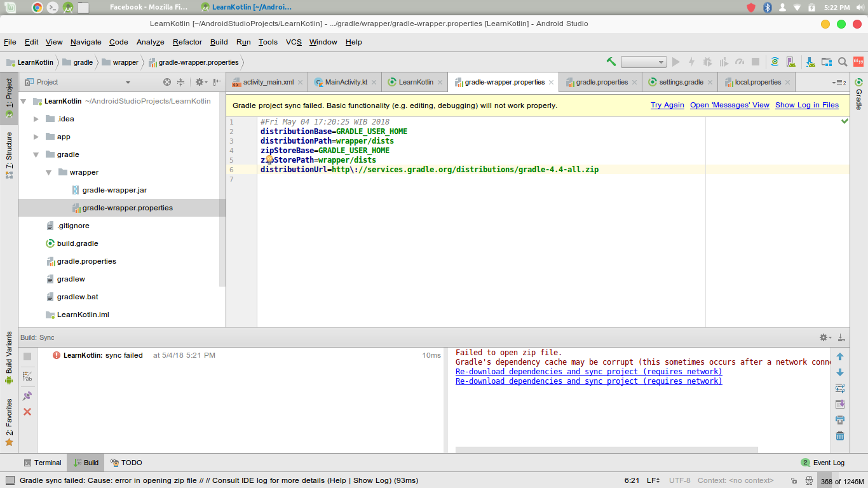868x488 pixels.
Task: Click Scroll from Source crosshair icon
Action: click(x=167, y=82)
